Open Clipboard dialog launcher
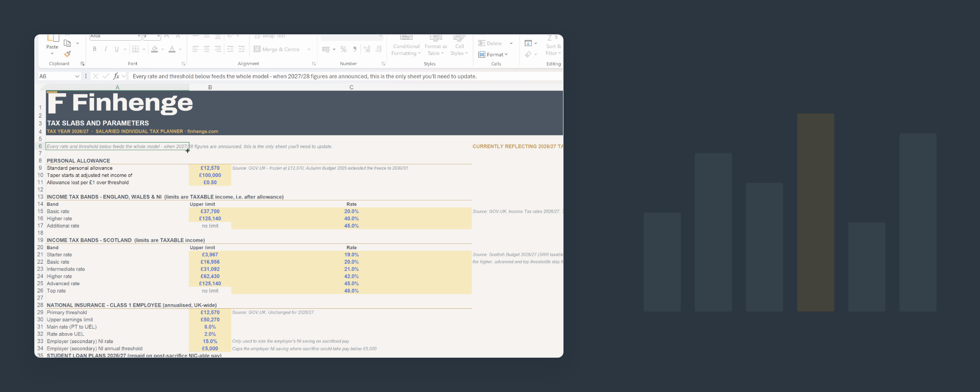The image size is (980, 392). [x=82, y=64]
